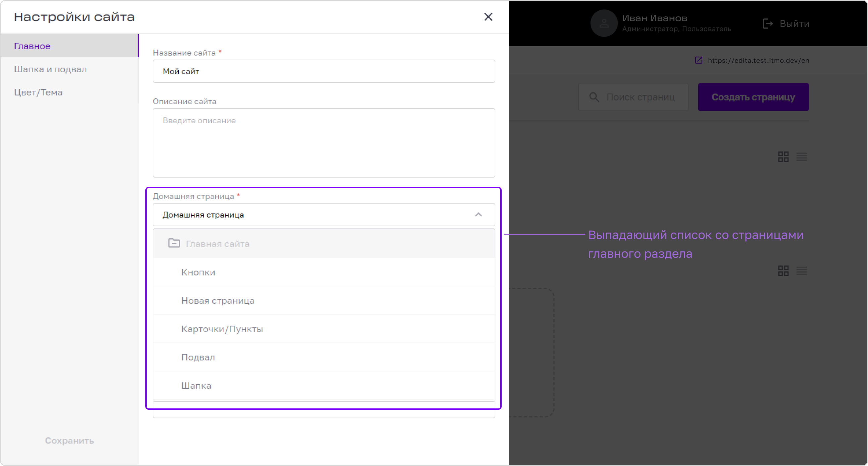Focus the Описание сайта text area
Screen dimensions: 868x466
pyautogui.click(x=324, y=143)
